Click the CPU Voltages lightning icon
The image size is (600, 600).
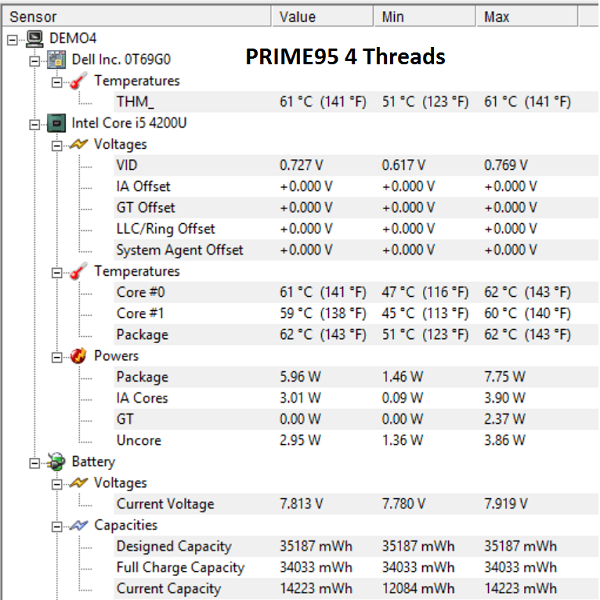pyautogui.click(x=79, y=145)
